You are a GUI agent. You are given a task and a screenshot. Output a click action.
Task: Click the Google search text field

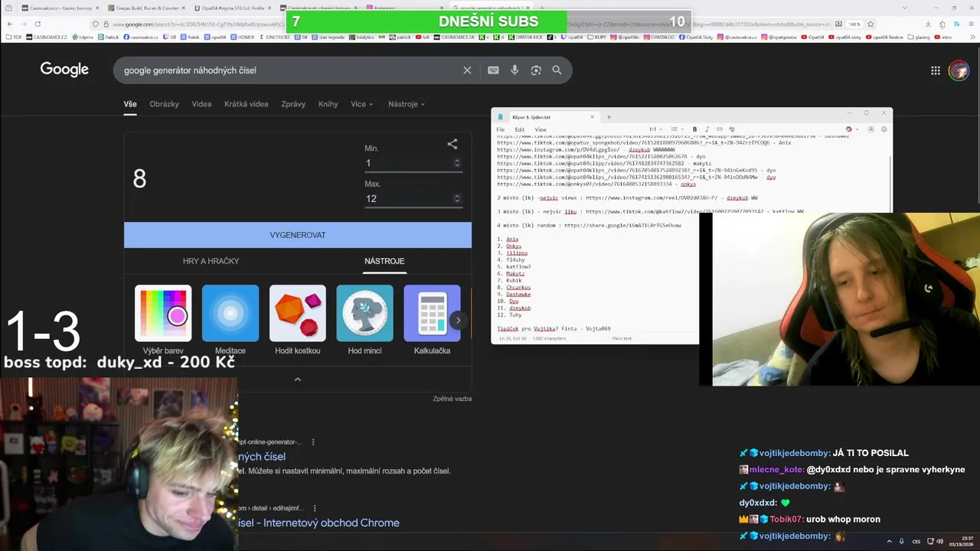(x=289, y=70)
